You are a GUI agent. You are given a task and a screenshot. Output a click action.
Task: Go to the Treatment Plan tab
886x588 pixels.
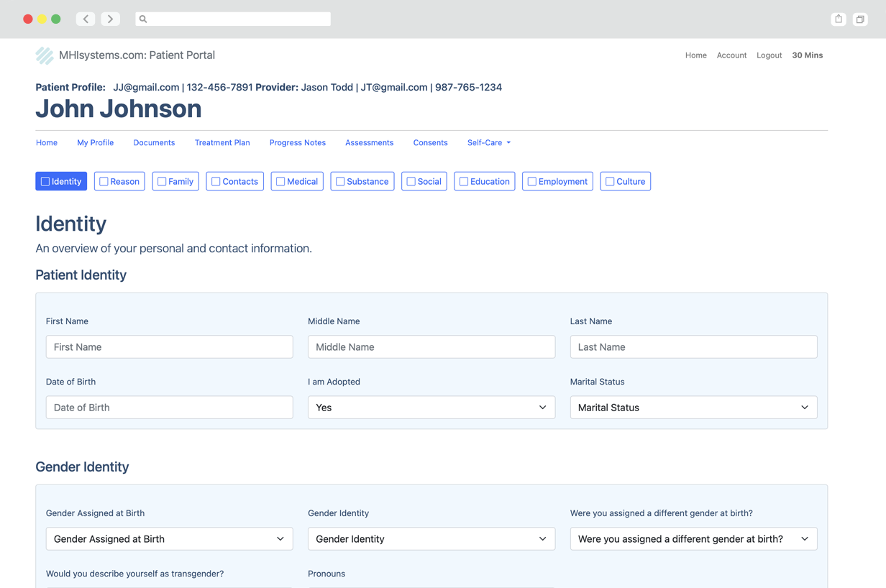point(222,143)
